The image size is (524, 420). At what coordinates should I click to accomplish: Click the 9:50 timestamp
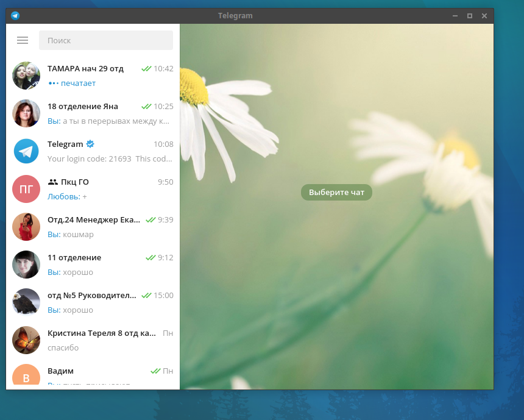pyautogui.click(x=165, y=182)
